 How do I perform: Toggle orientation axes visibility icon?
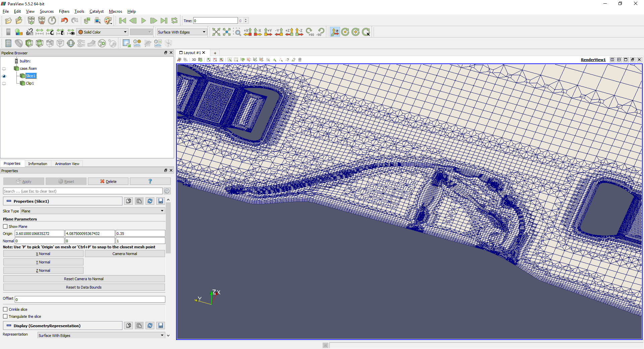click(x=335, y=32)
